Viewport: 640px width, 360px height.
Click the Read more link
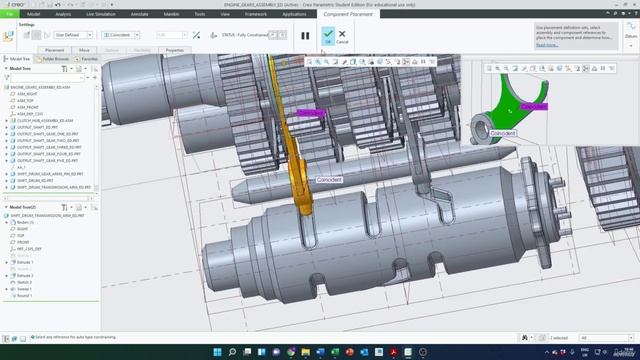pos(547,45)
